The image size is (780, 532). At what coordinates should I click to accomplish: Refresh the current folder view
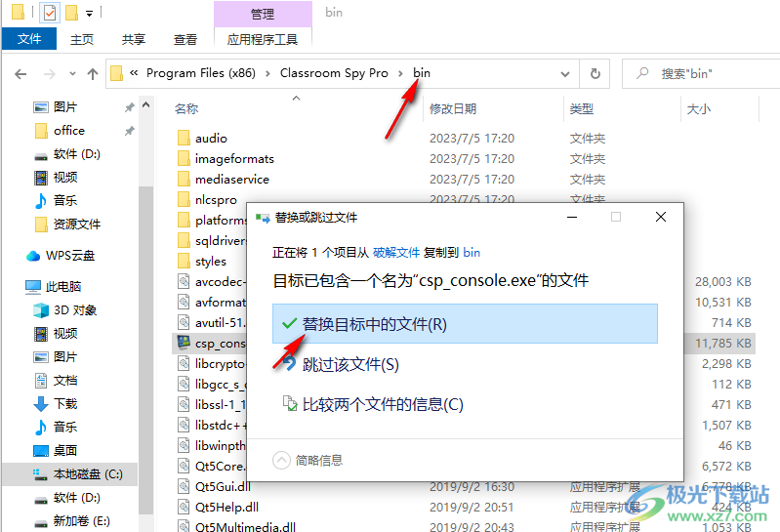click(595, 74)
